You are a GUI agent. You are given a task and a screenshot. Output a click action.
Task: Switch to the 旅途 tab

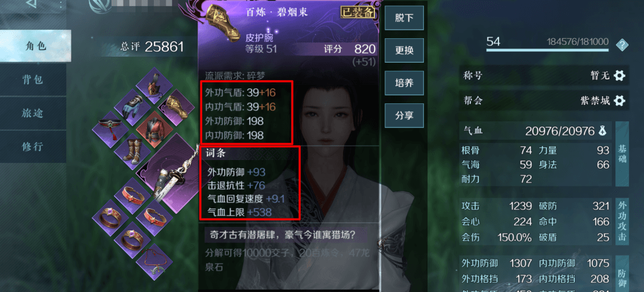(x=33, y=113)
